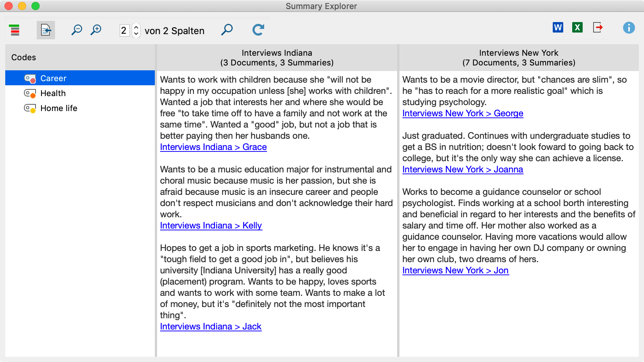Screen dimensions: 644x362
Task: Click the codes list view icon
Action: click(15, 30)
